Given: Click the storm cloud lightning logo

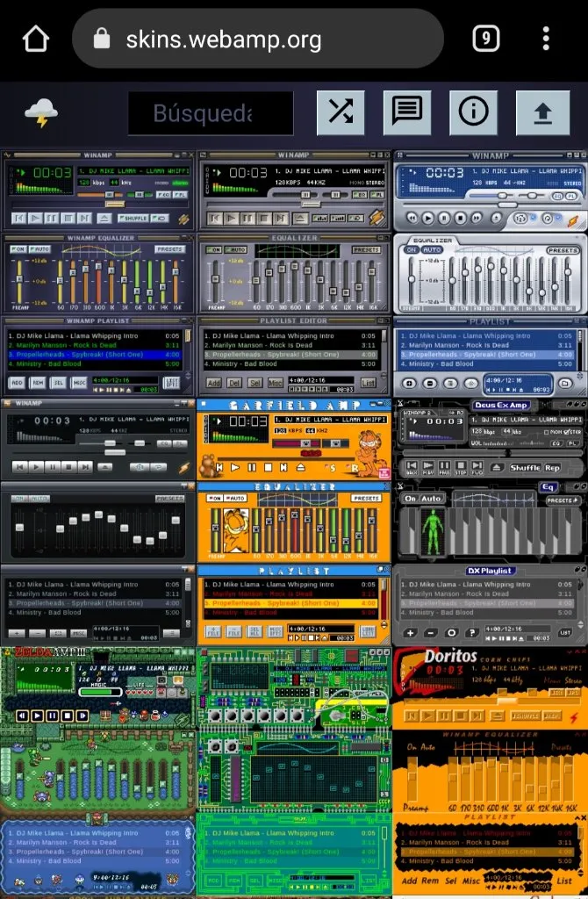Looking at the screenshot, I should click(x=41, y=112).
